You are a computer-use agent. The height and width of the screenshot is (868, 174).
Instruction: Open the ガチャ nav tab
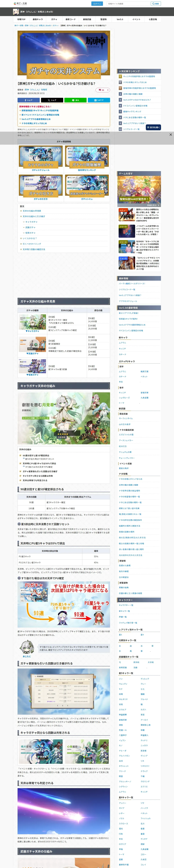[x=54, y=20]
